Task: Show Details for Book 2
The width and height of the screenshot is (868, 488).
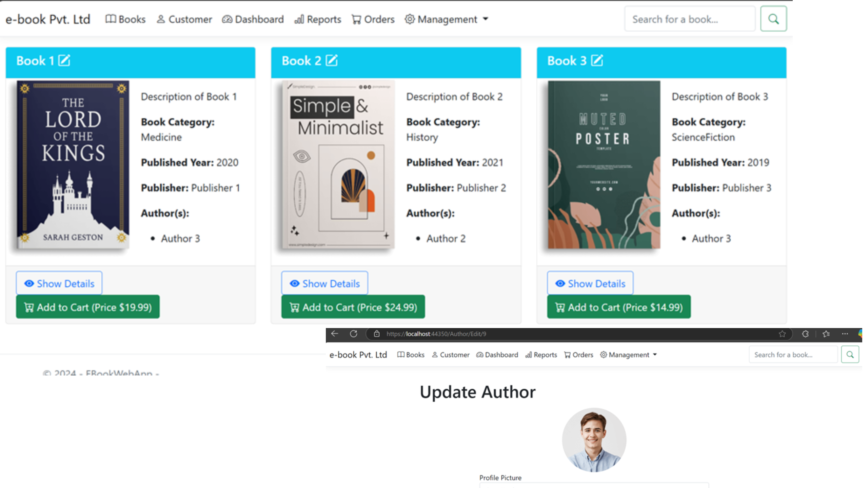Action: click(324, 283)
